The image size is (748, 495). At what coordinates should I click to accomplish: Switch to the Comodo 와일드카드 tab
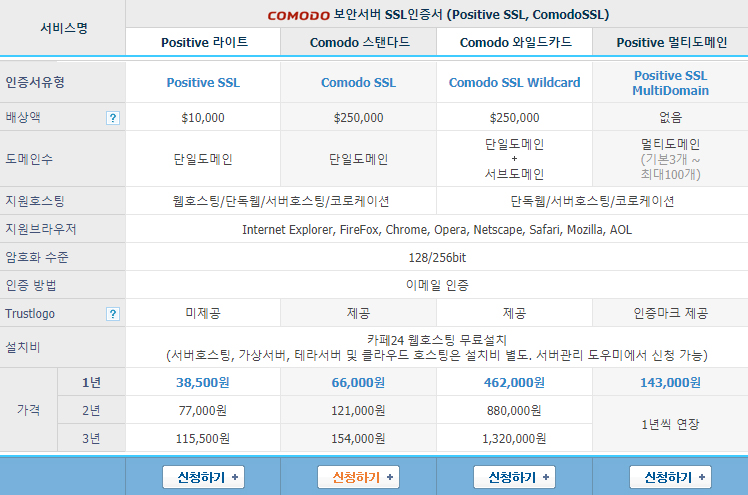point(514,42)
